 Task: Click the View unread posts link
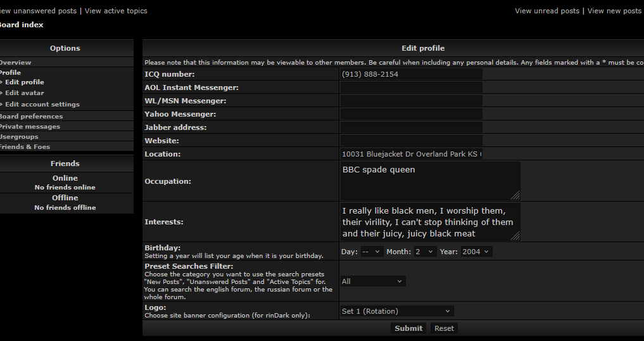547,11
